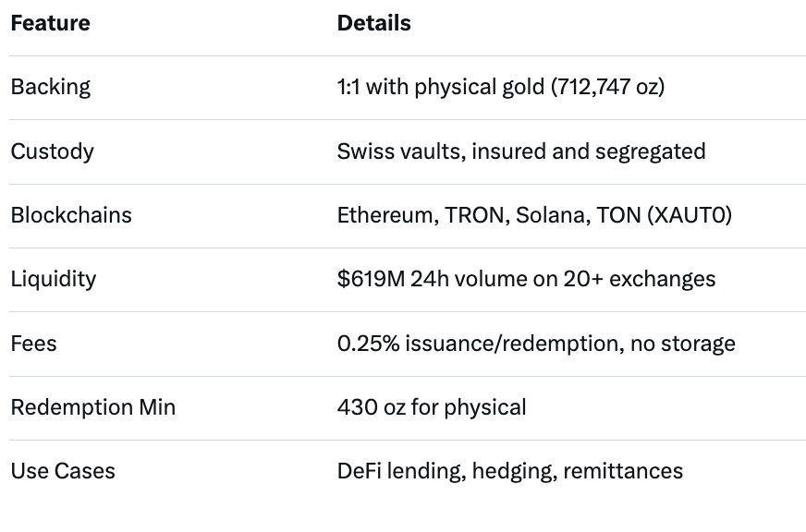Click the "430 oz for physical" cell
Image resolution: width=806 pixels, height=532 pixels.
432,407
